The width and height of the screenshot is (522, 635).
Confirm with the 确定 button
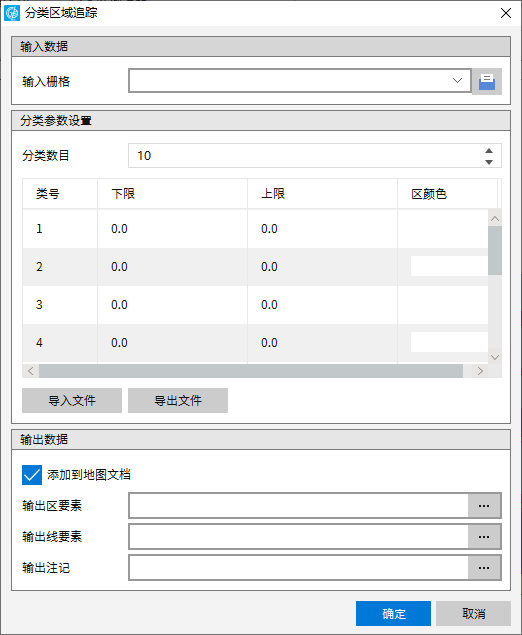click(393, 614)
